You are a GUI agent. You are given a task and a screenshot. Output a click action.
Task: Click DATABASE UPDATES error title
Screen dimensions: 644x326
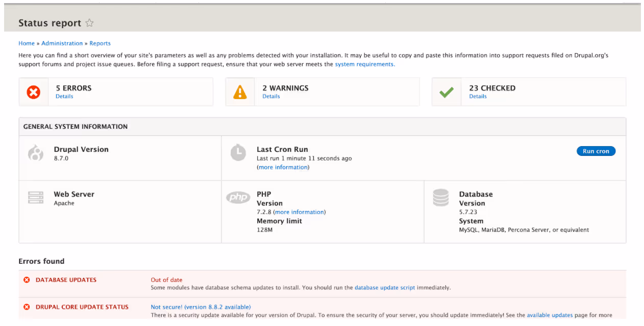(66, 280)
